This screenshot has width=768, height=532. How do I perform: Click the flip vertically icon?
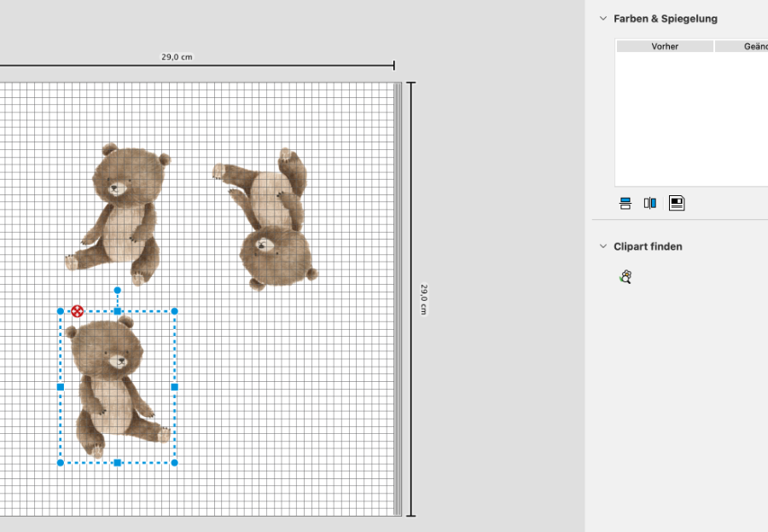click(625, 203)
